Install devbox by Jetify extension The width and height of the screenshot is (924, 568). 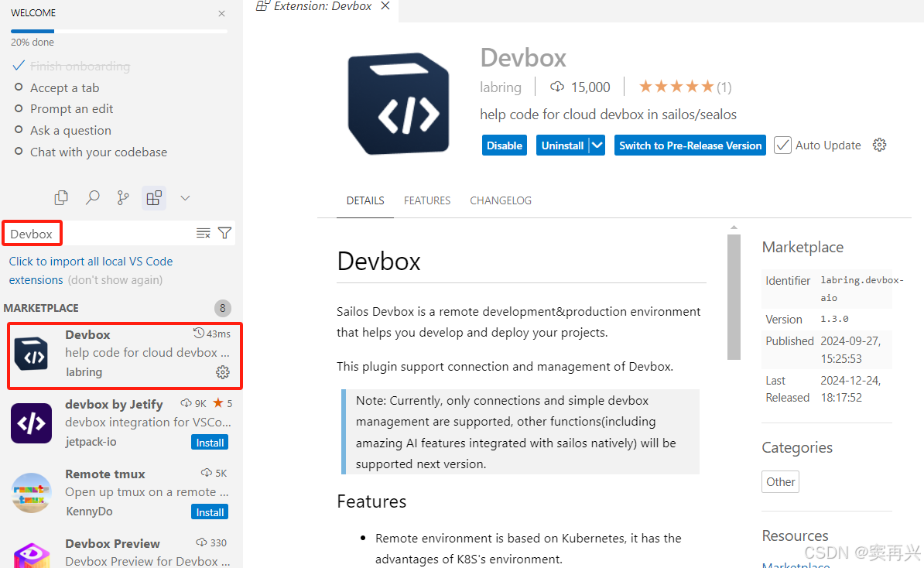[210, 443]
